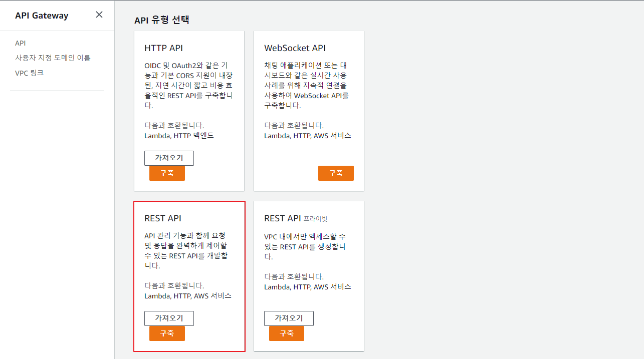Select the WebSocket API card title
Viewport: 644px width, 359px height.
point(295,48)
